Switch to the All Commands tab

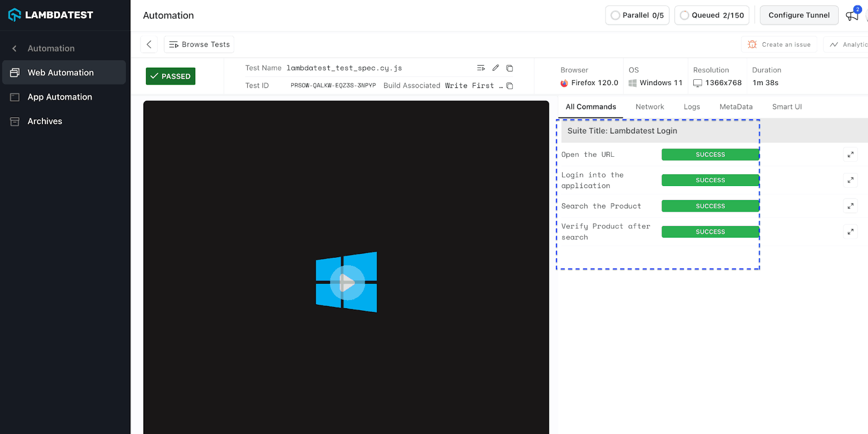pos(591,107)
